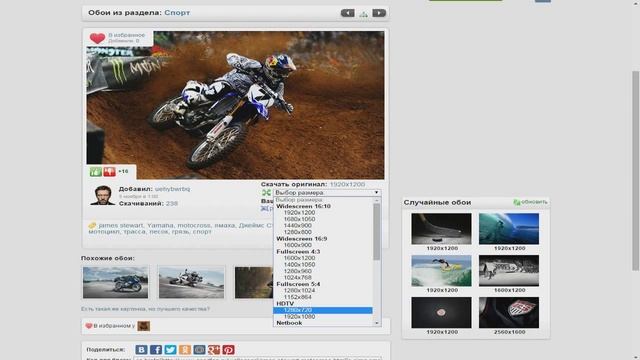Click the refresh icon in Случайные обои
Screen dimensions: 640x360
click(x=517, y=202)
